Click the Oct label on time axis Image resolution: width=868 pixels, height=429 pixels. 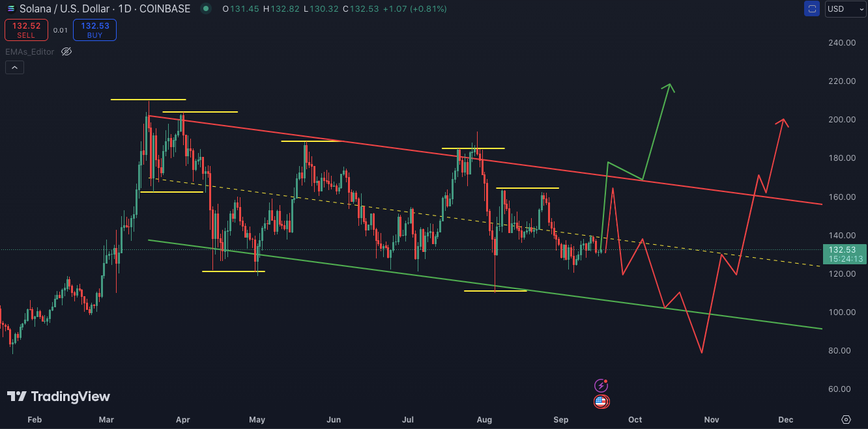click(x=635, y=419)
